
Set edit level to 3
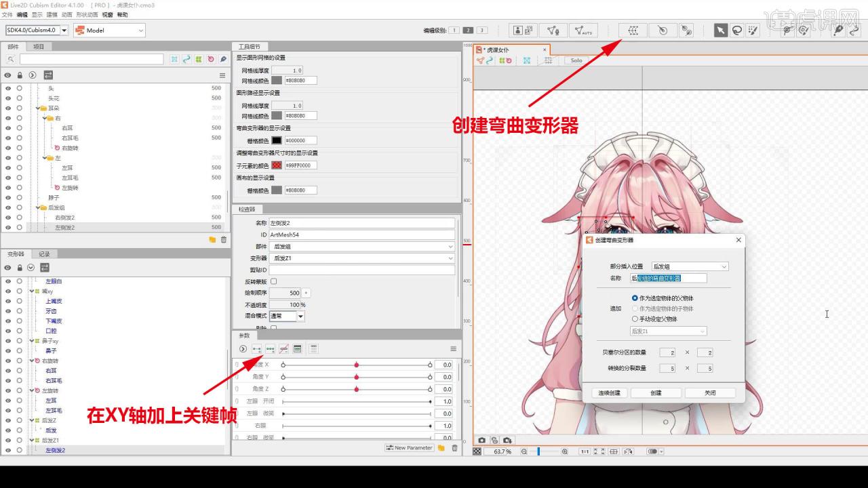tap(482, 30)
